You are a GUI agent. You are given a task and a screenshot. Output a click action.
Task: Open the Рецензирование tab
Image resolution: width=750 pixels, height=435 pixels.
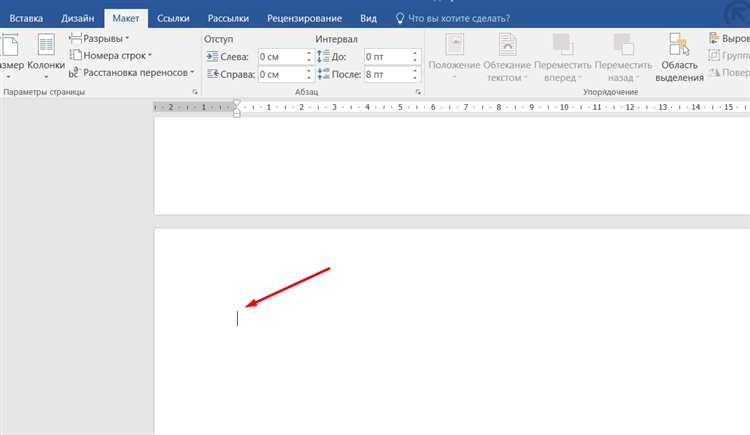pyautogui.click(x=304, y=18)
